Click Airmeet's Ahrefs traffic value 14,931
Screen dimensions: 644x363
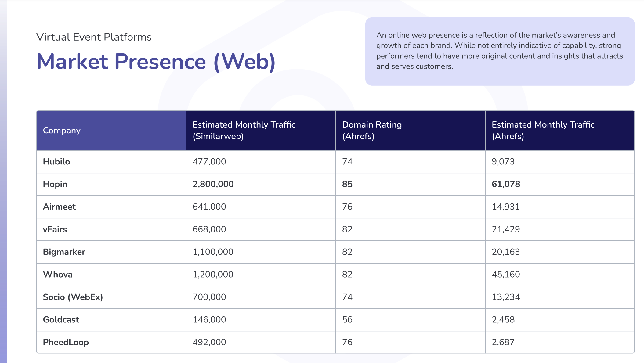[506, 207]
